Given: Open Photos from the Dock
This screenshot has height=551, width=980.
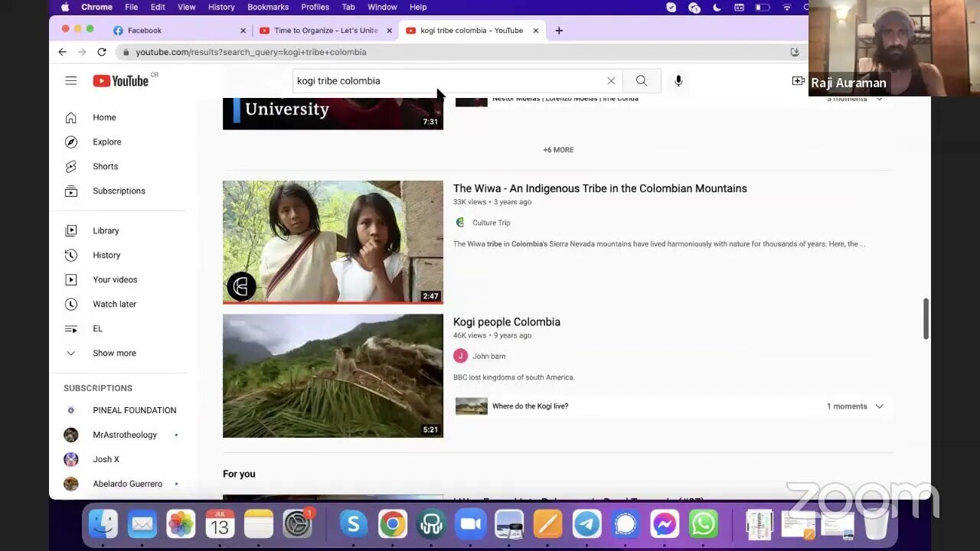Looking at the screenshot, I should click(181, 524).
